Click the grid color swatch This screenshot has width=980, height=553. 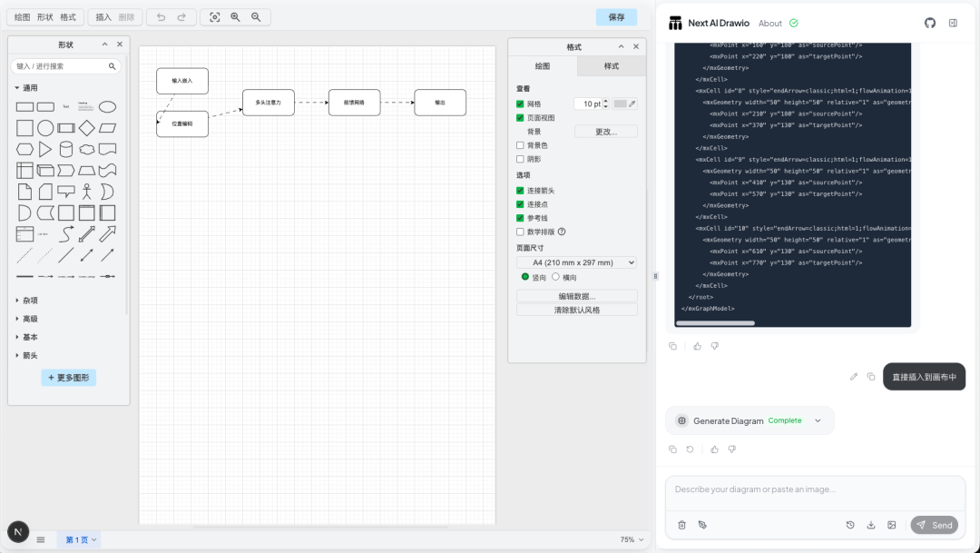click(x=620, y=104)
